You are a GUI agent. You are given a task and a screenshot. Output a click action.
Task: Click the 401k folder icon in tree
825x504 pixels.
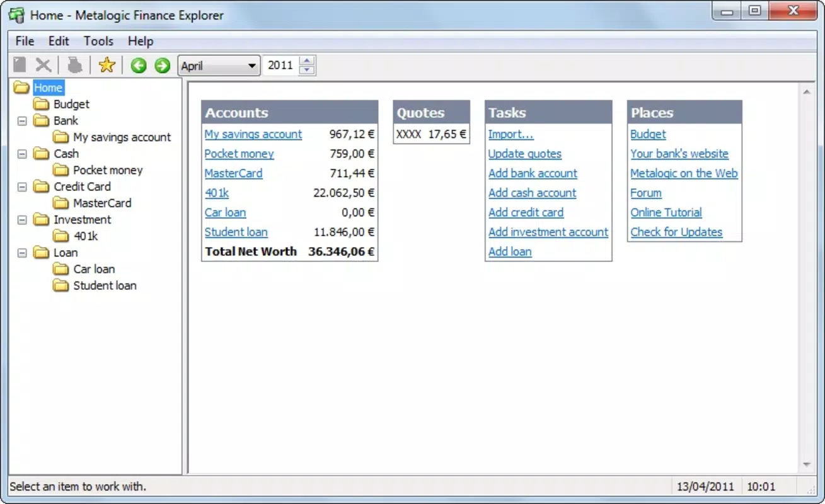(x=61, y=236)
